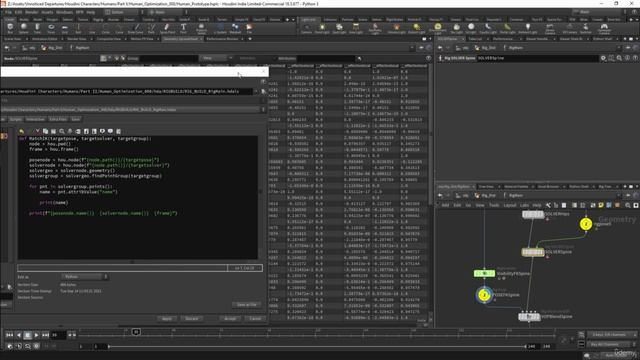Open the Help menu
Viewport: 640px width, 360px height.
click(x=91, y=12)
